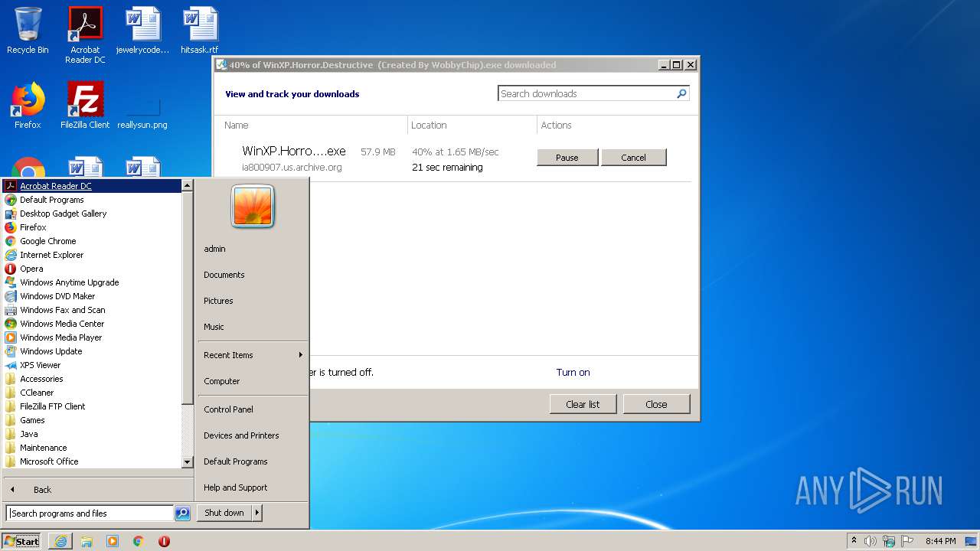
Task: Close the downloads window via Close button
Action: pyautogui.click(x=656, y=404)
